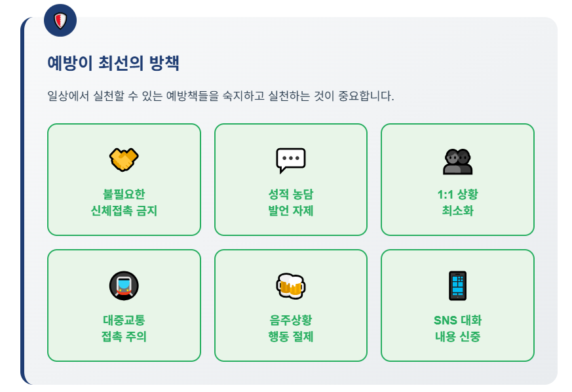The image size is (572, 392).
Task: Click the 행동 절제 label text
Action: point(290,337)
